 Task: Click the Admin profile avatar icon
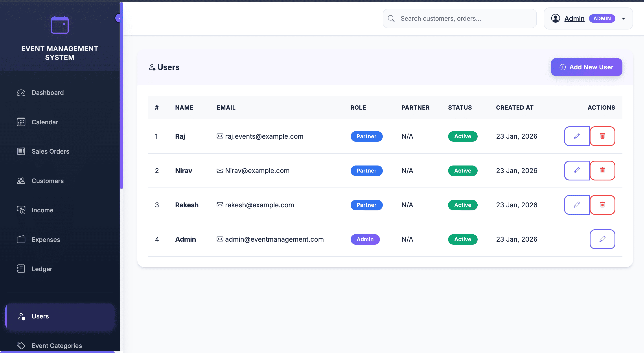point(555,18)
